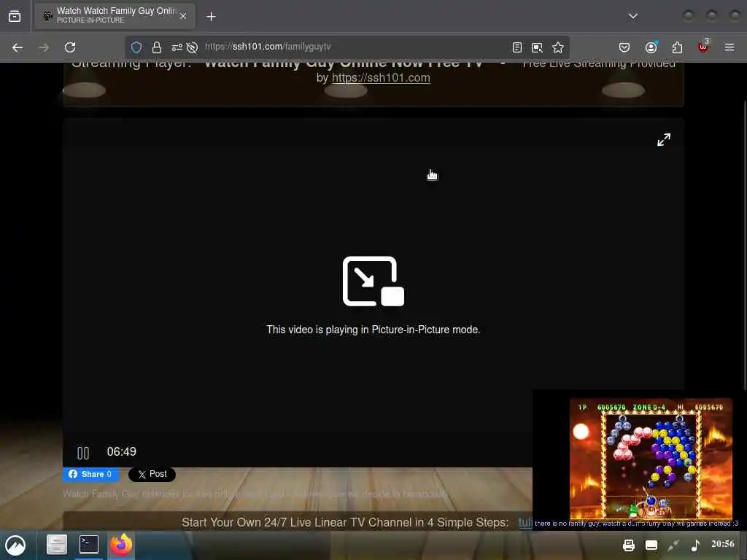The image size is (747, 560).
Task: Open network connection tray icon
Action: (673, 545)
